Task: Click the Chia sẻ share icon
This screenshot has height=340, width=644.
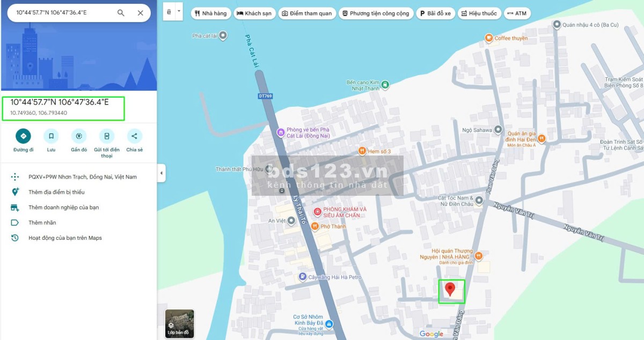Action: point(134,136)
